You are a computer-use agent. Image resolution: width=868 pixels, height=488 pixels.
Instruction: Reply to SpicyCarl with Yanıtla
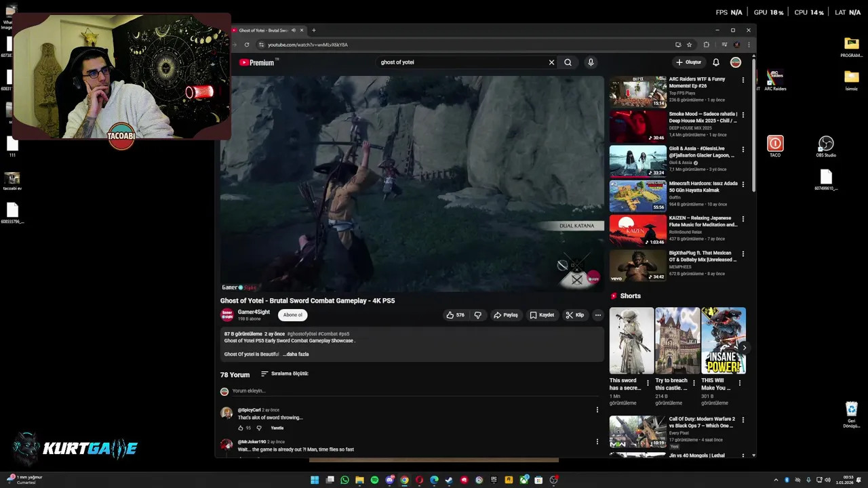pos(277,428)
